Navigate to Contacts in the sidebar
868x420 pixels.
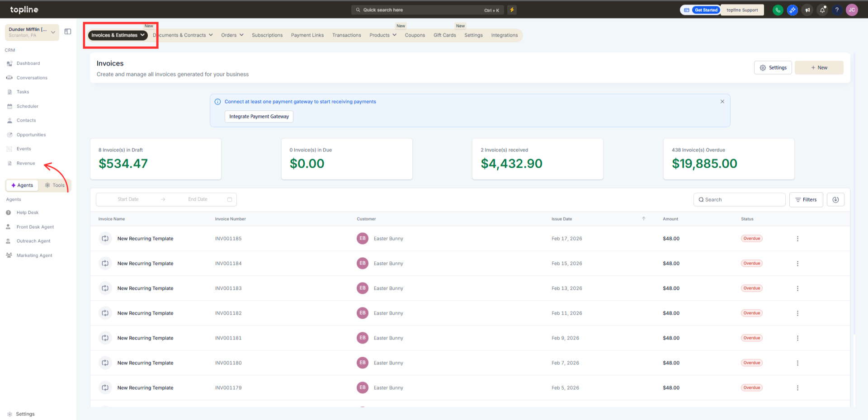point(26,120)
